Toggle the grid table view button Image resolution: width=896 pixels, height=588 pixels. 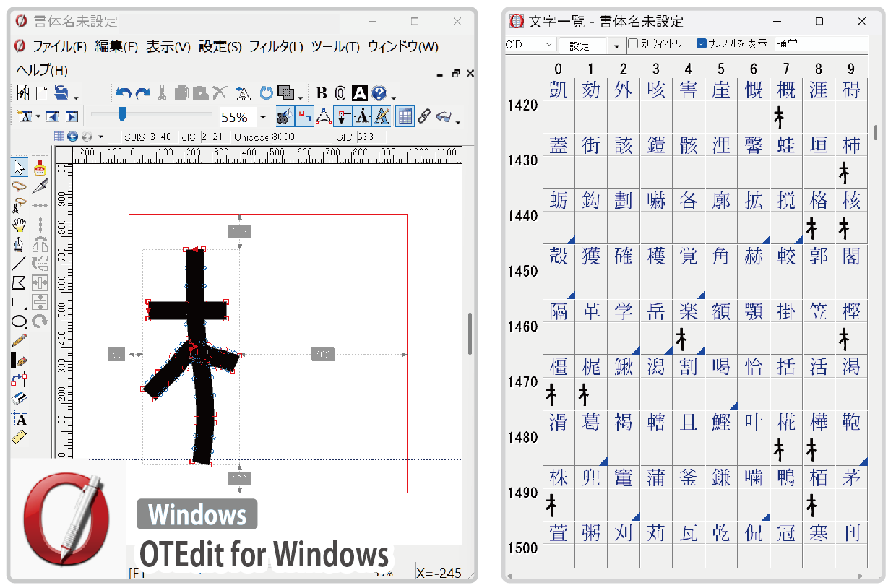[x=405, y=116]
